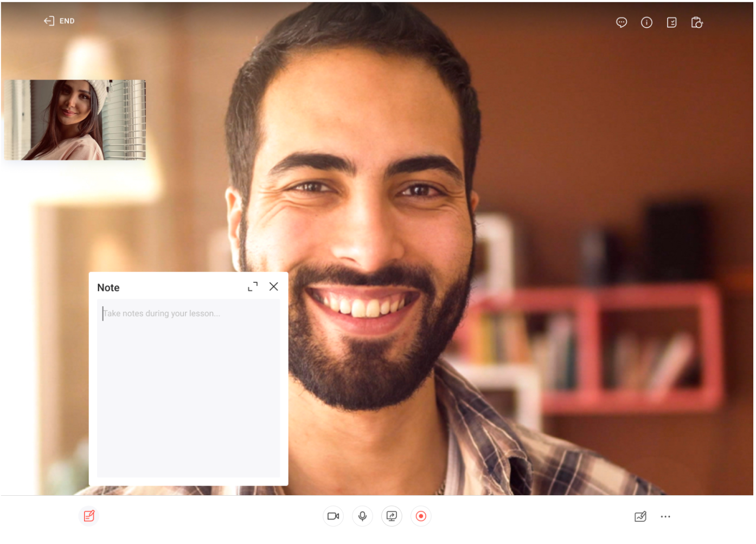Viewport: 756px width, 544px height.
Task: Click the clipboard refresh icon at top
Action: point(697,22)
